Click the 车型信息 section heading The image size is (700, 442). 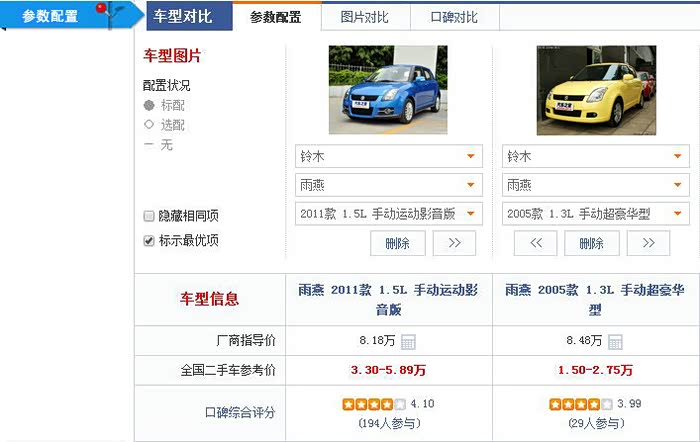click(x=209, y=299)
